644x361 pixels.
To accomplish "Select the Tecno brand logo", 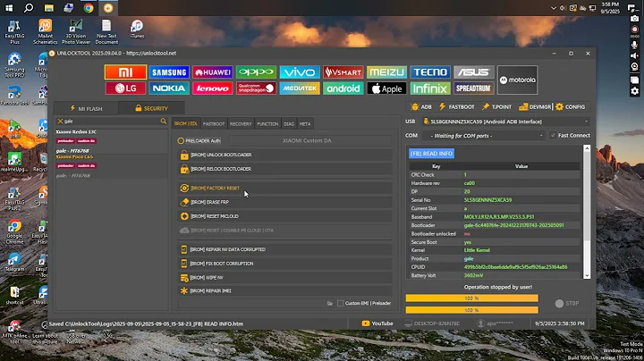I will (x=430, y=72).
